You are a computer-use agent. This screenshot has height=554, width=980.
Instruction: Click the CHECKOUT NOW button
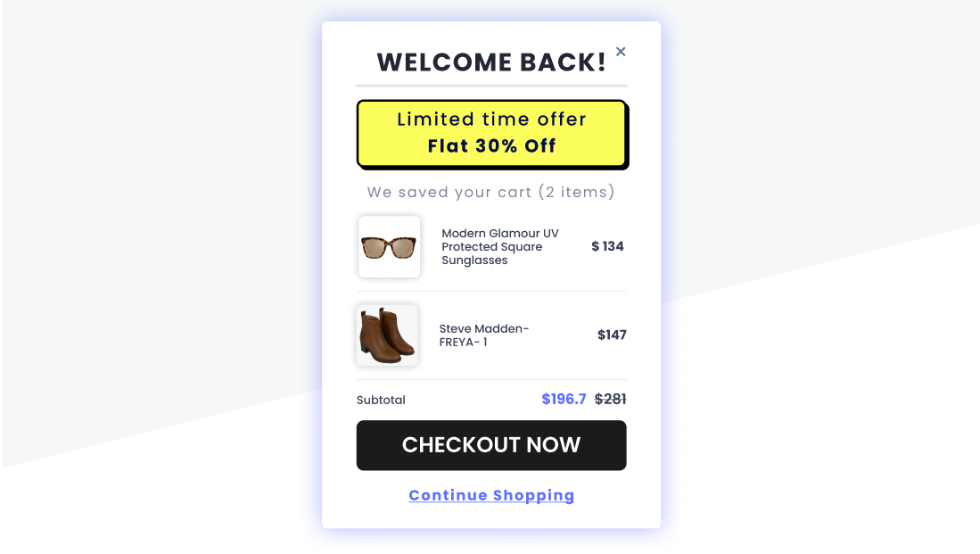pos(491,445)
